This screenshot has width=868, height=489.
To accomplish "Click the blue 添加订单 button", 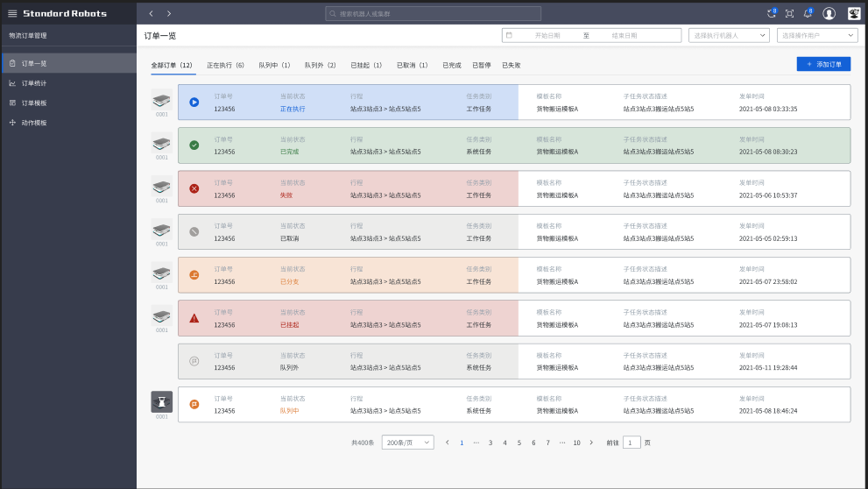I will pos(823,64).
